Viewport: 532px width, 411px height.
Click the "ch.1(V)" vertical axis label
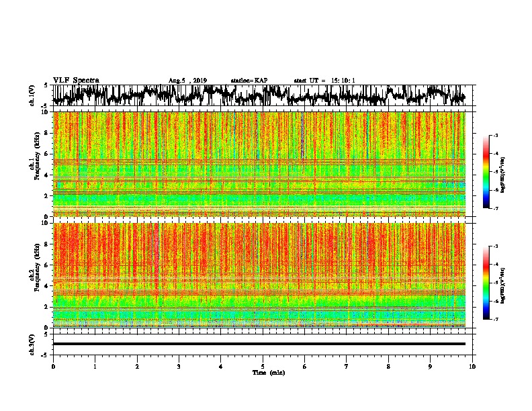(32, 96)
